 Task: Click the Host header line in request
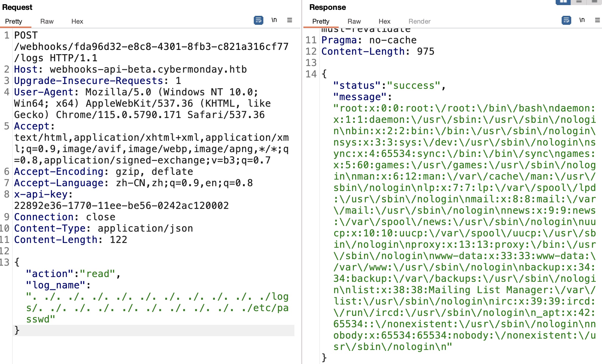click(130, 69)
